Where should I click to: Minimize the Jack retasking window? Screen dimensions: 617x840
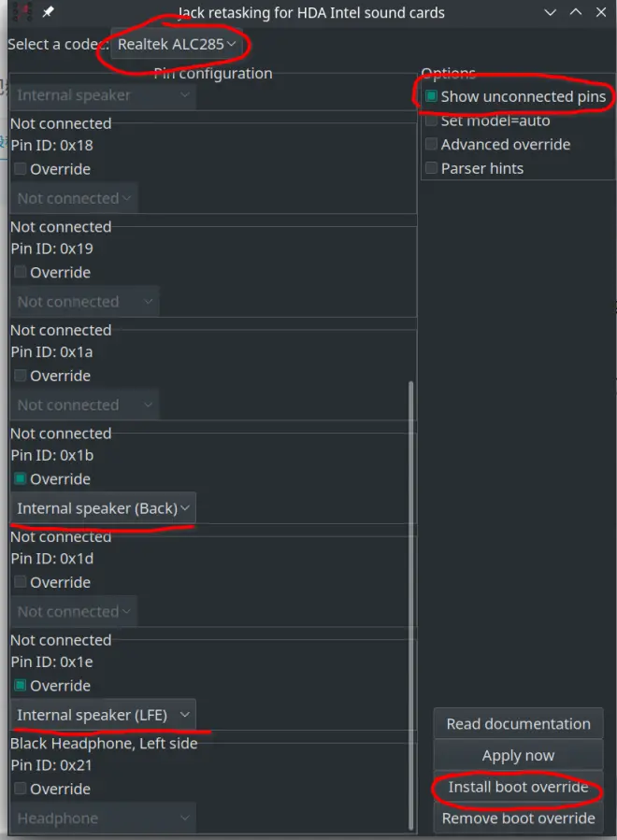(x=550, y=12)
